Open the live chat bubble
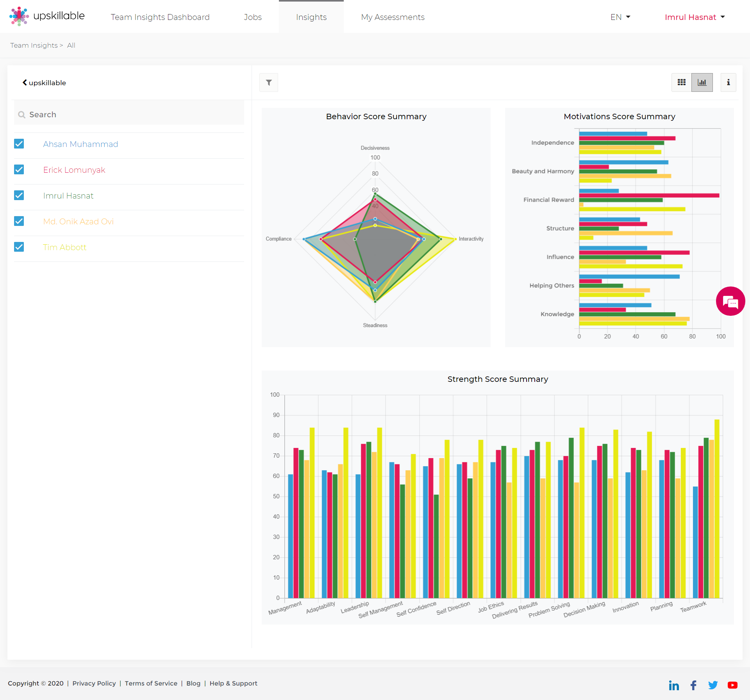Image resolution: width=750 pixels, height=700 pixels. [730, 301]
